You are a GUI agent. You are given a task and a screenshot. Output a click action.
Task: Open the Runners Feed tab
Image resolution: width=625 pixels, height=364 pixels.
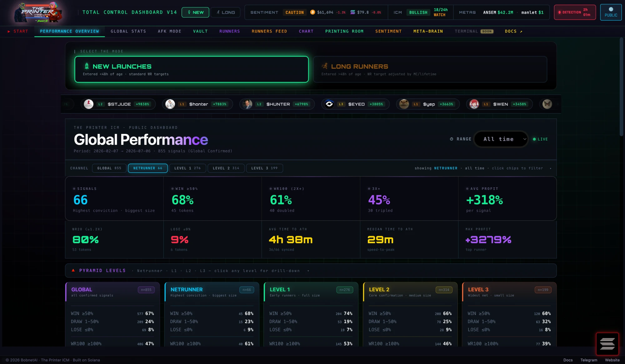269,32
